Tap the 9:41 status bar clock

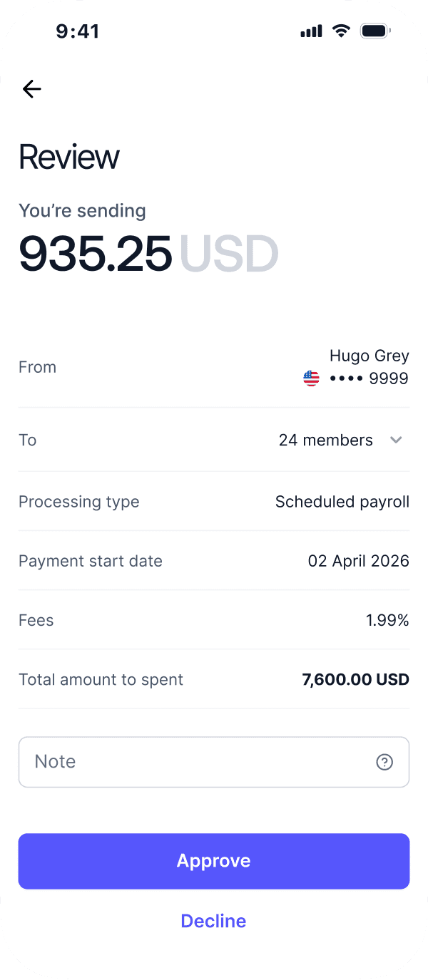pyautogui.click(x=78, y=31)
